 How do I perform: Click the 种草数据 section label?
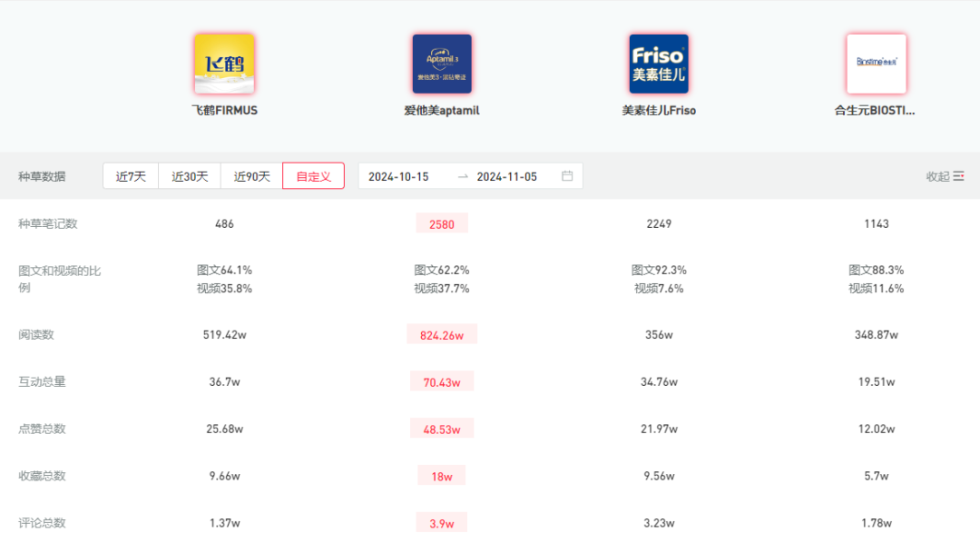pos(41,176)
